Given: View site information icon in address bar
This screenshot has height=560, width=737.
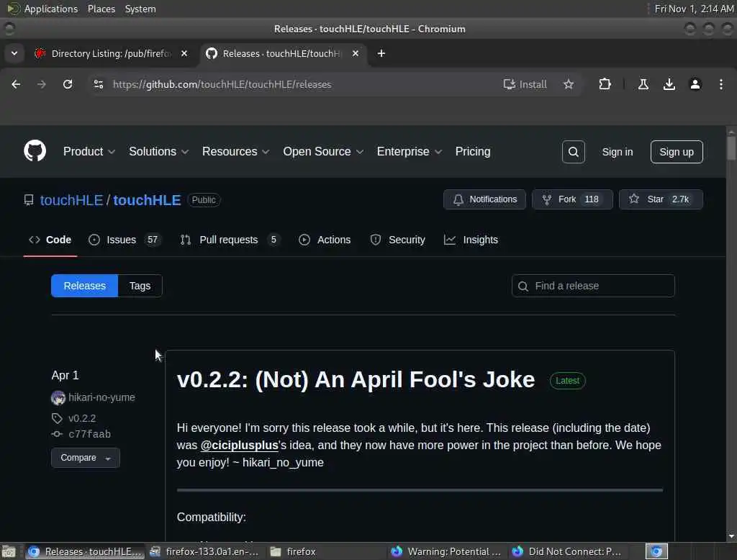Looking at the screenshot, I should (x=98, y=84).
